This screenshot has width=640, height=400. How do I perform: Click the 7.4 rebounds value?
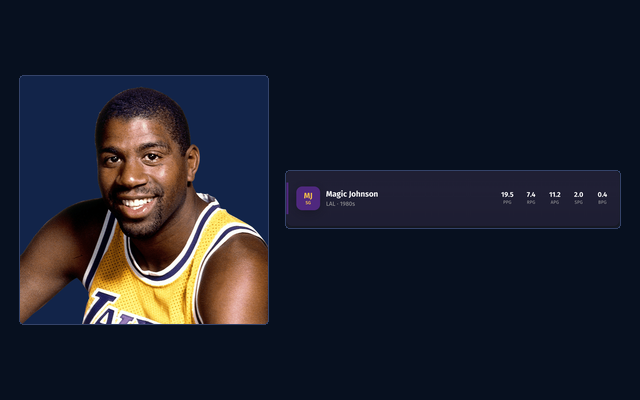tap(531, 195)
